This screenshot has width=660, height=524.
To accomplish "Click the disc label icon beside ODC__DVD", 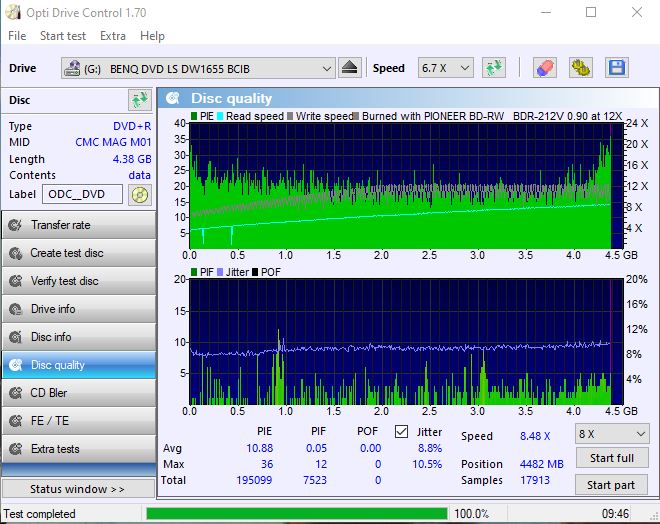I will click(139, 194).
